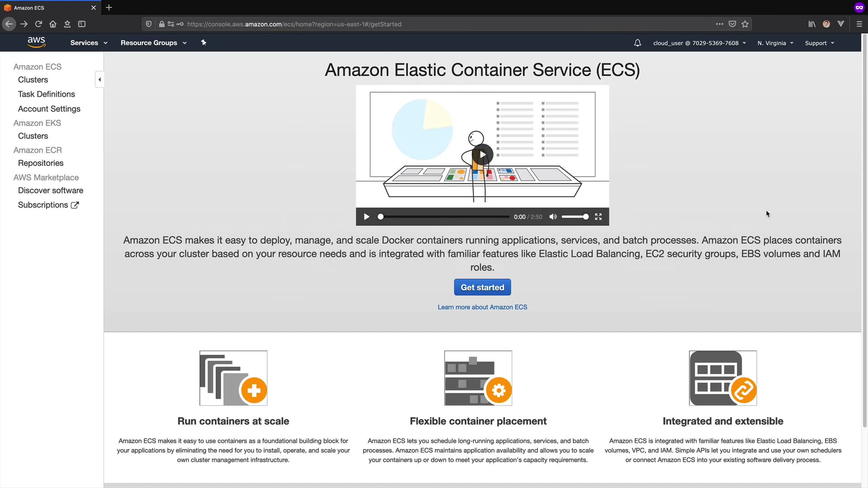Click the Integrated and extensible icon
The height and width of the screenshot is (488, 868).
click(x=722, y=378)
